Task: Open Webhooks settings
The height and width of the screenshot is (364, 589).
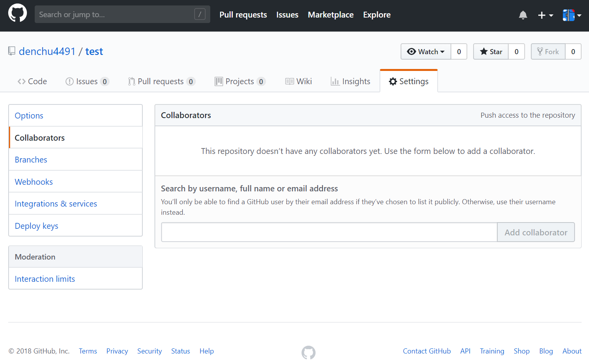Action: 75,182
